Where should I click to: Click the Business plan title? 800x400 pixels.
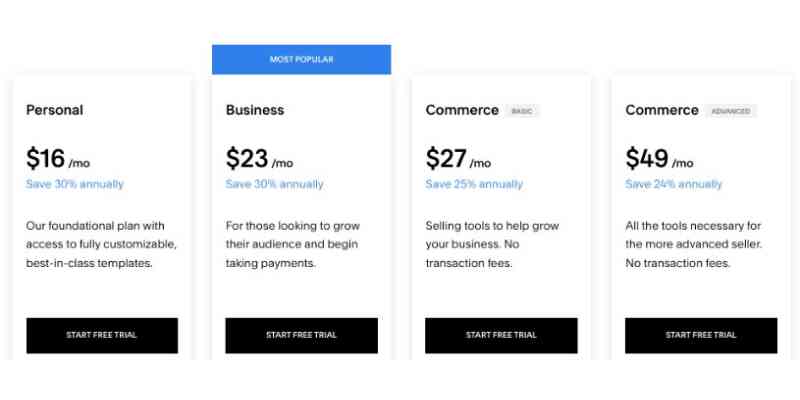[x=255, y=110]
